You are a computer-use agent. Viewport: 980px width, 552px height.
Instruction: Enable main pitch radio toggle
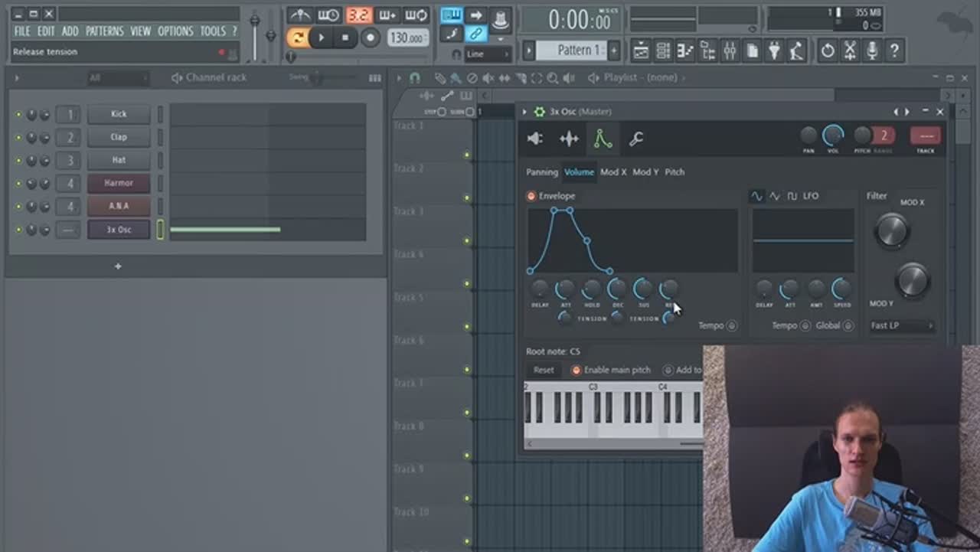click(577, 371)
